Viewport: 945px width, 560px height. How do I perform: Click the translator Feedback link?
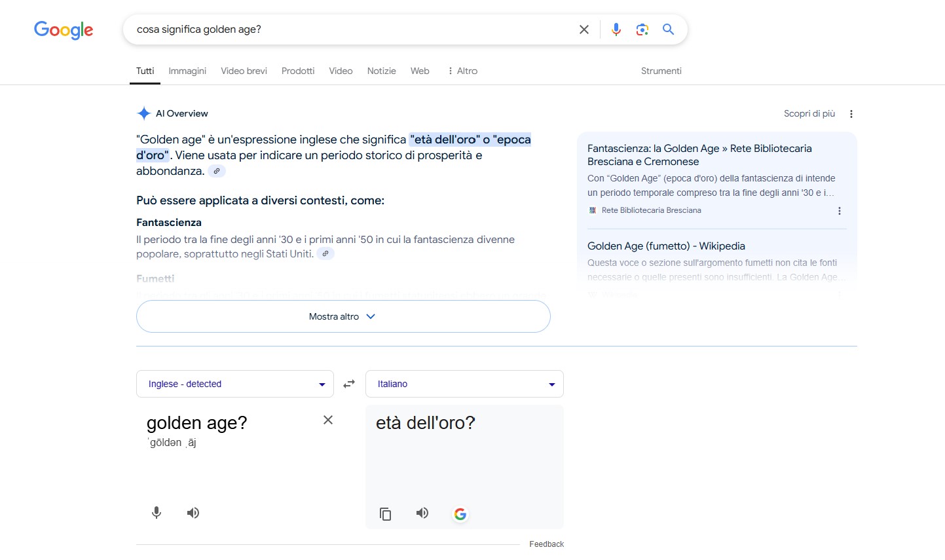(x=546, y=544)
